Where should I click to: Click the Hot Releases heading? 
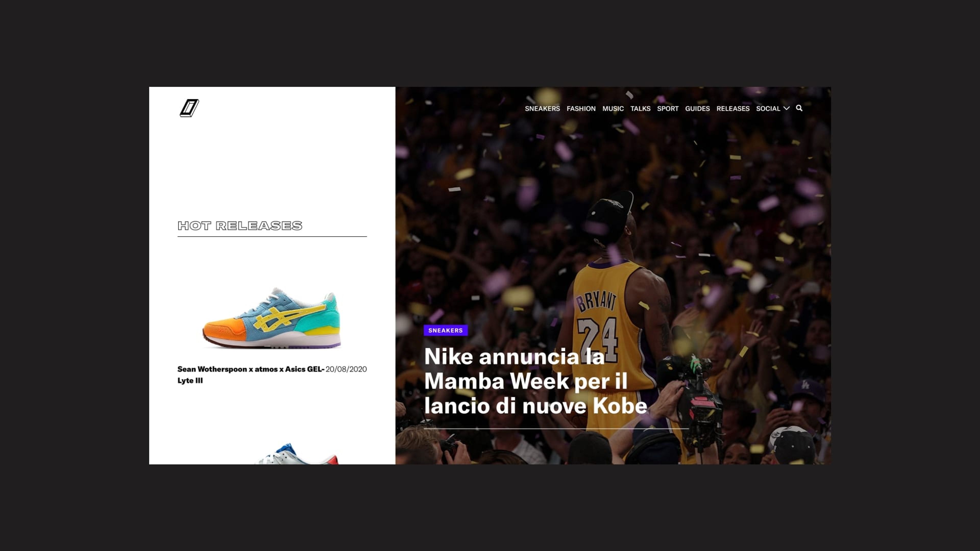point(240,226)
